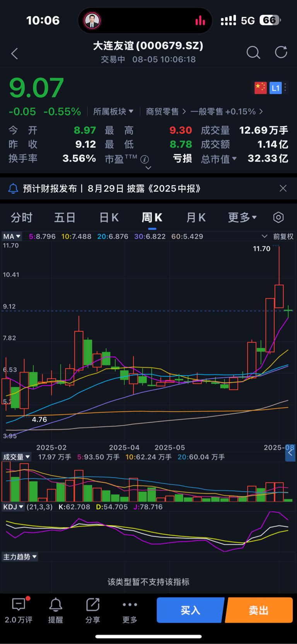This screenshot has height=644, width=297.
Task: Open the 前复权 adjustment dropdown
Action: tap(278, 236)
